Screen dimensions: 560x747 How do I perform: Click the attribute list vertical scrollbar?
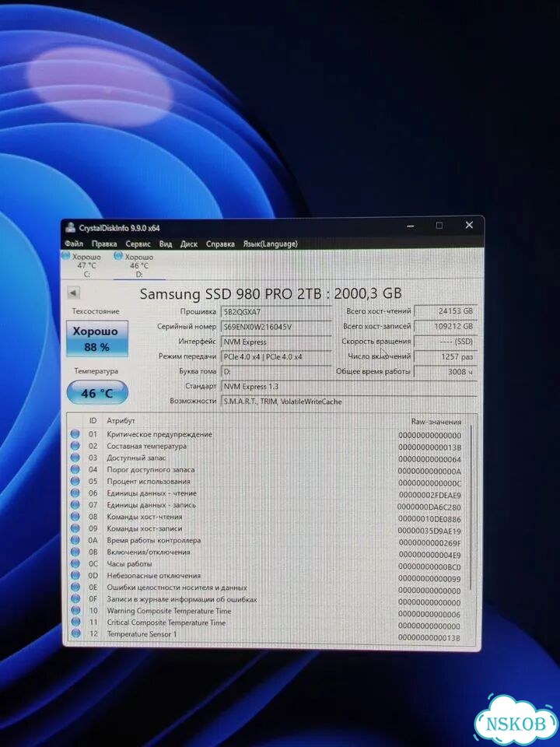pos(471,507)
